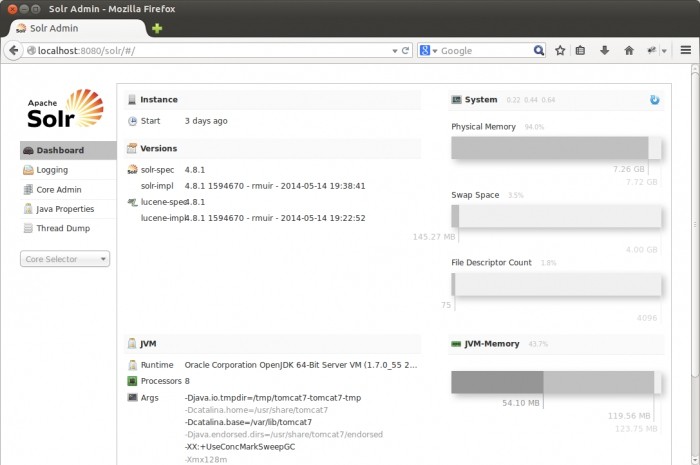Click the solr-spec Solr icon
The height and width of the screenshot is (465, 700).
[133, 170]
